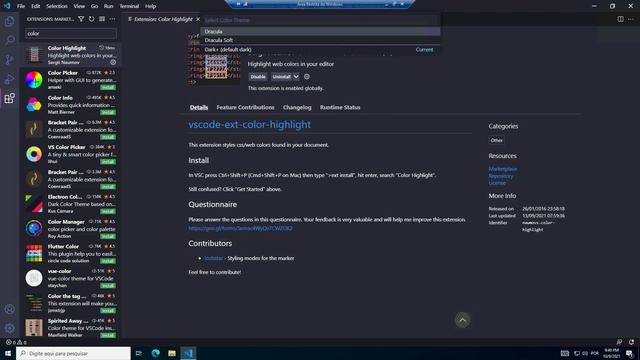Image resolution: width=640 pixels, height=360 pixels.
Task: Click scroll to top arrow button
Action: click(462, 320)
